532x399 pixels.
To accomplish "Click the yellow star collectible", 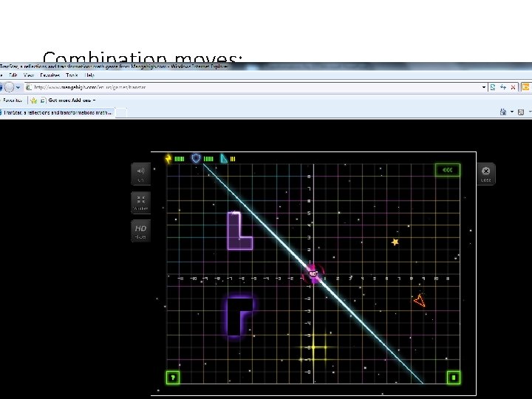I will pos(395,242).
